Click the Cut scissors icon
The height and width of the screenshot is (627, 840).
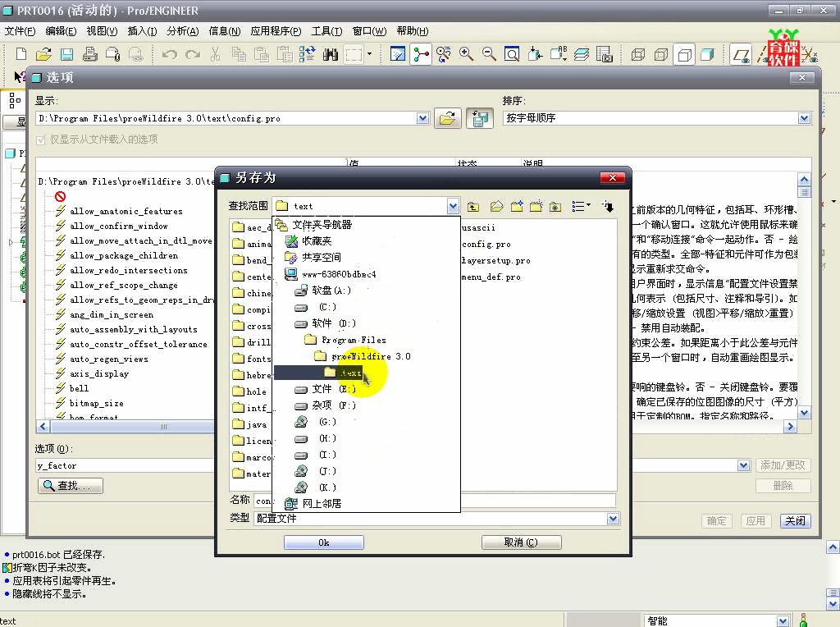(x=216, y=53)
